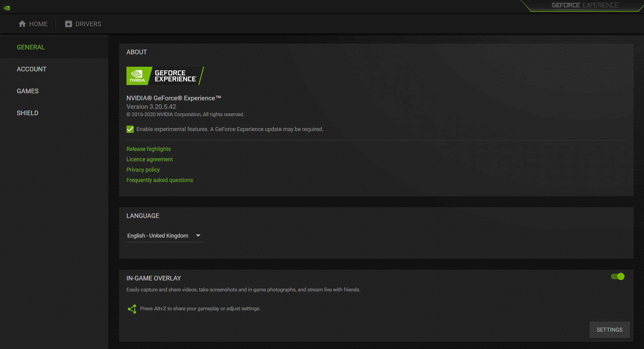Open Frequently asked questions page
Image resolution: width=644 pixels, height=349 pixels.
click(160, 180)
